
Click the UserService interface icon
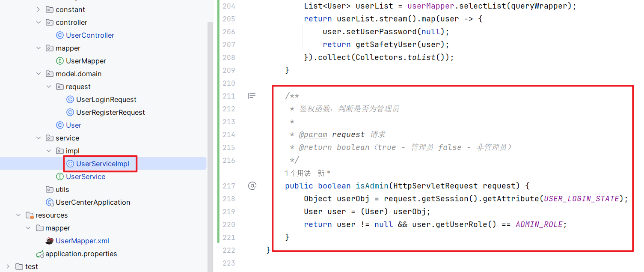(60, 176)
